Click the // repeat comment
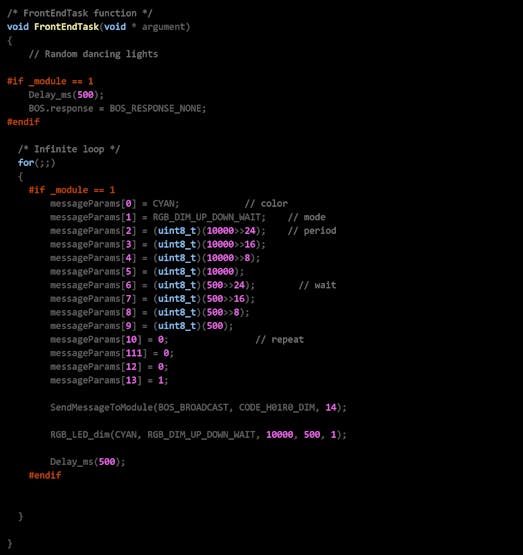This screenshot has height=555, width=523. tap(280, 340)
